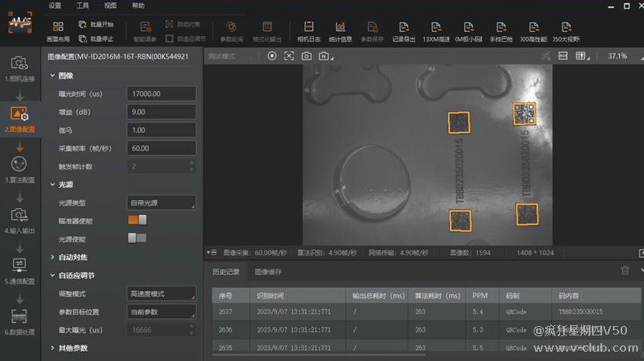Click the 曝光时间 input field
The width and height of the screenshot is (644, 361).
162,93
